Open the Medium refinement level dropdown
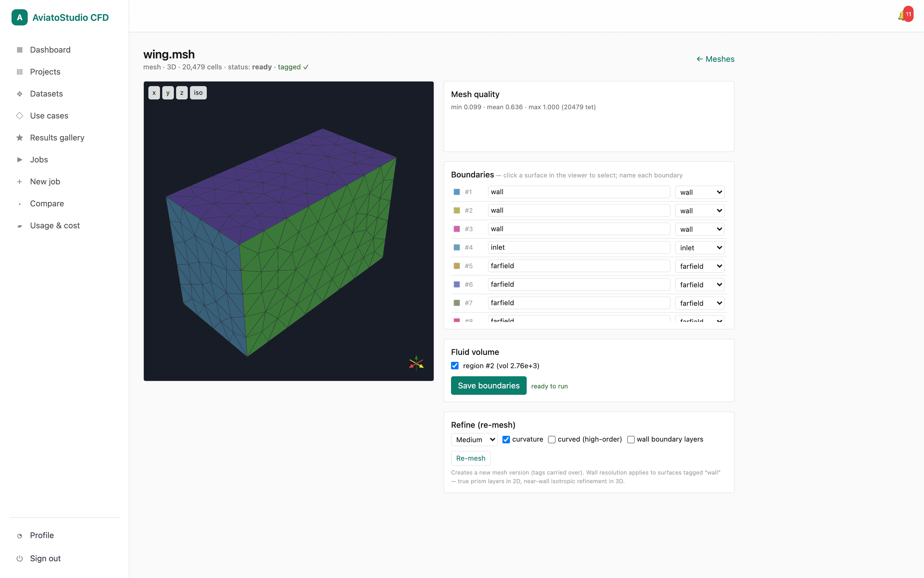 pyautogui.click(x=474, y=440)
